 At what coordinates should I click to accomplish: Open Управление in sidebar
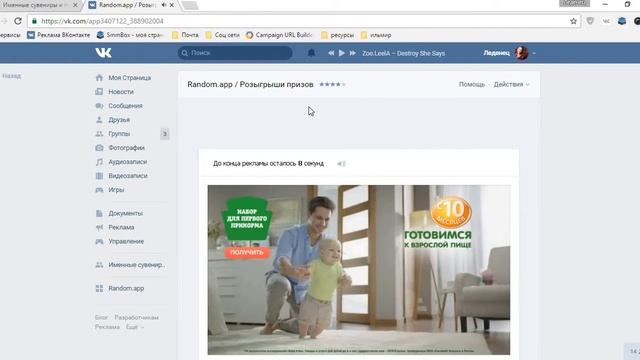point(126,242)
